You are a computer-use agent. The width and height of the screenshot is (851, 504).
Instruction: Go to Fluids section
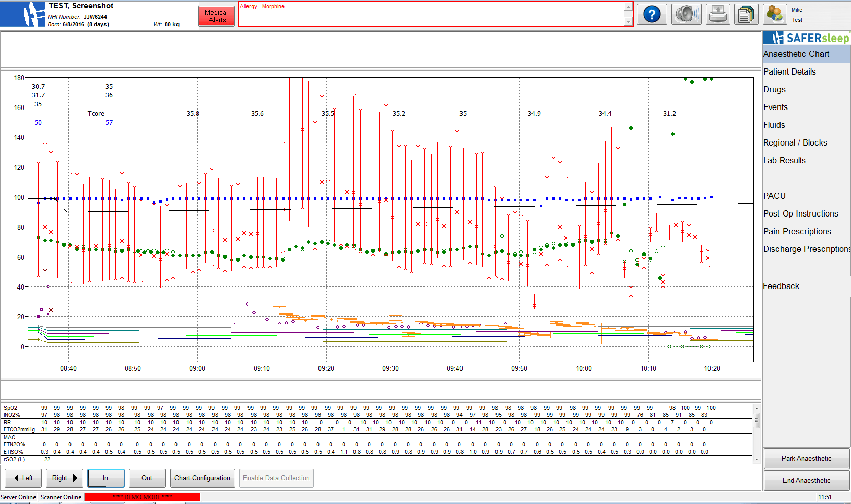774,125
